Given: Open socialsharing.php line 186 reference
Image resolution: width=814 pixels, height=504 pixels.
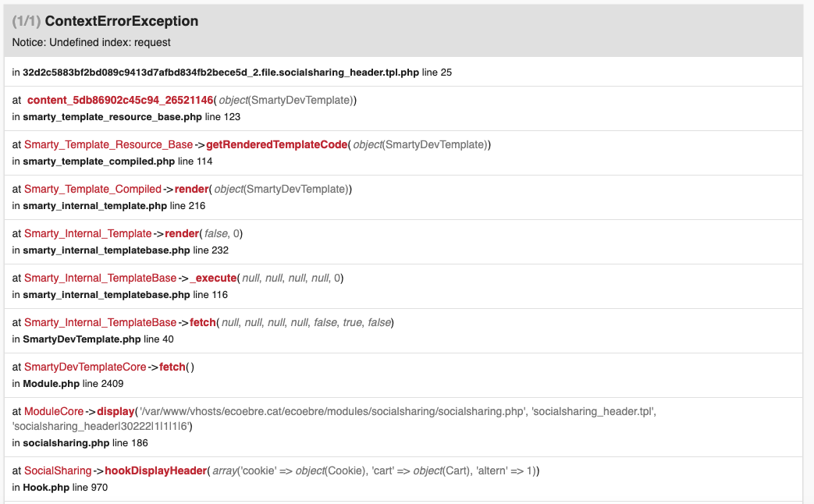Looking at the screenshot, I should pyautogui.click(x=66, y=443).
